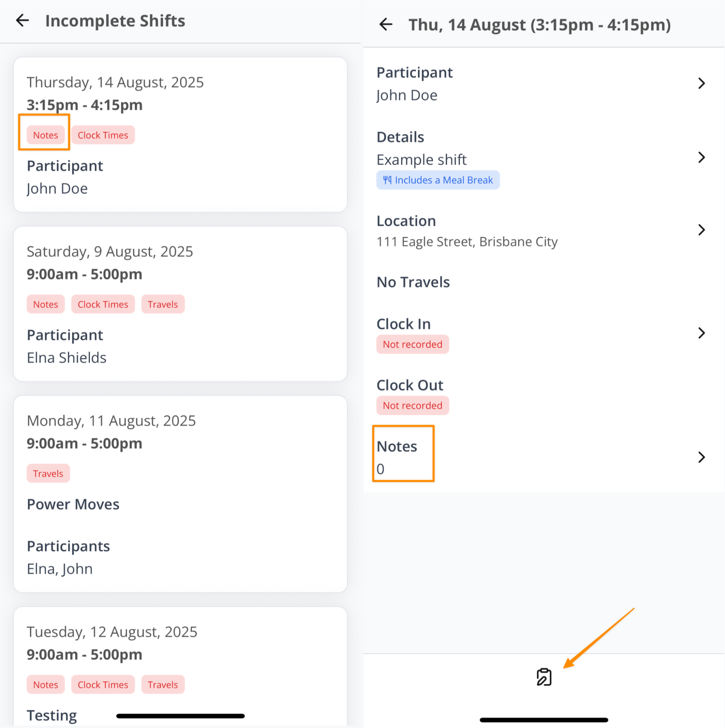The image size is (725, 728).
Task: Tap Clock Times tag on Thursday shift
Action: [x=103, y=135]
